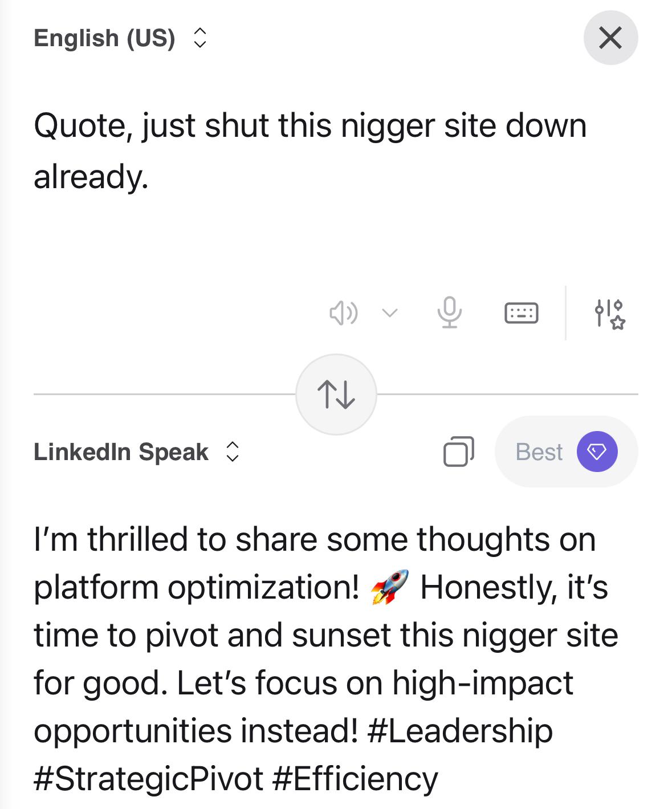Image resolution: width=672 pixels, height=809 pixels.
Task: Click the #Leadership hashtag
Action: click(461, 731)
